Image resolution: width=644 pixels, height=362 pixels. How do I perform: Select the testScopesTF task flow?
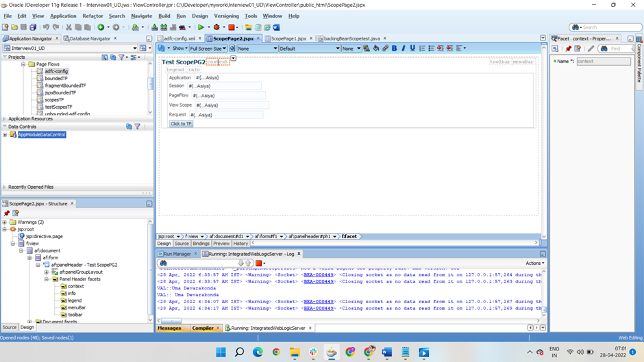click(x=58, y=107)
